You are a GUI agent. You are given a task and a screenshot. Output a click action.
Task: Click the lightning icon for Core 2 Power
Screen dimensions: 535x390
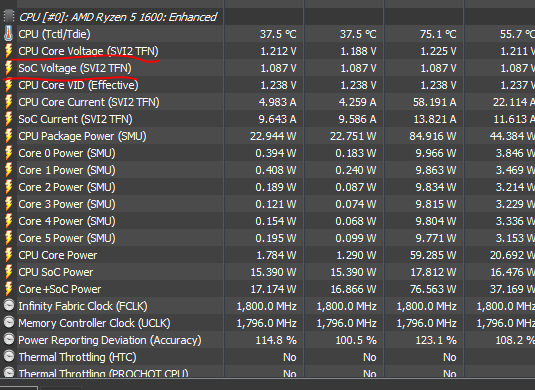point(9,187)
